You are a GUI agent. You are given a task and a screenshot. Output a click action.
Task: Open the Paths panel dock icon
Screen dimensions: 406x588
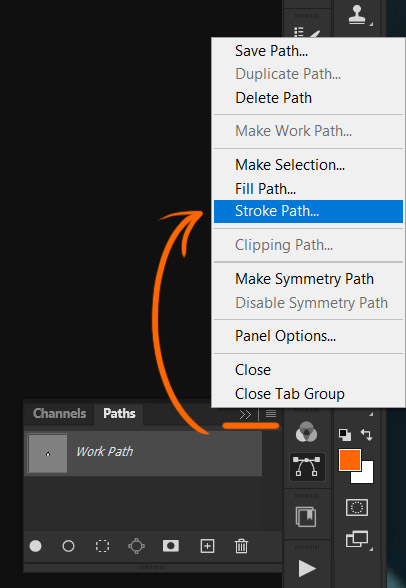pyautogui.click(x=307, y=466)
